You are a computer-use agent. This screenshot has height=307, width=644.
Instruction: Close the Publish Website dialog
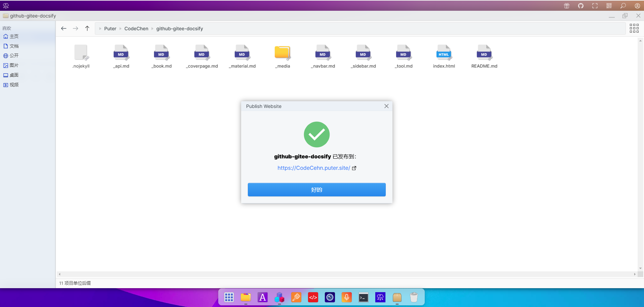[386, 106]
